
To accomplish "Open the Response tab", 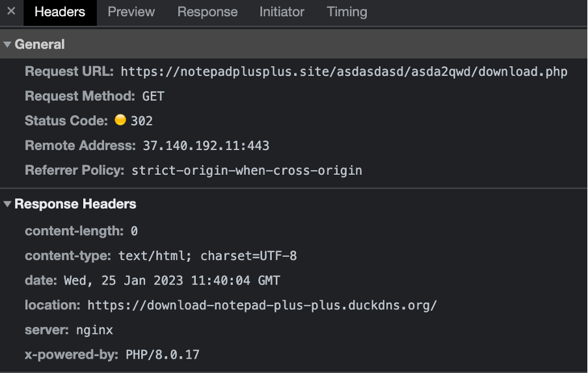I will [207, 12].
